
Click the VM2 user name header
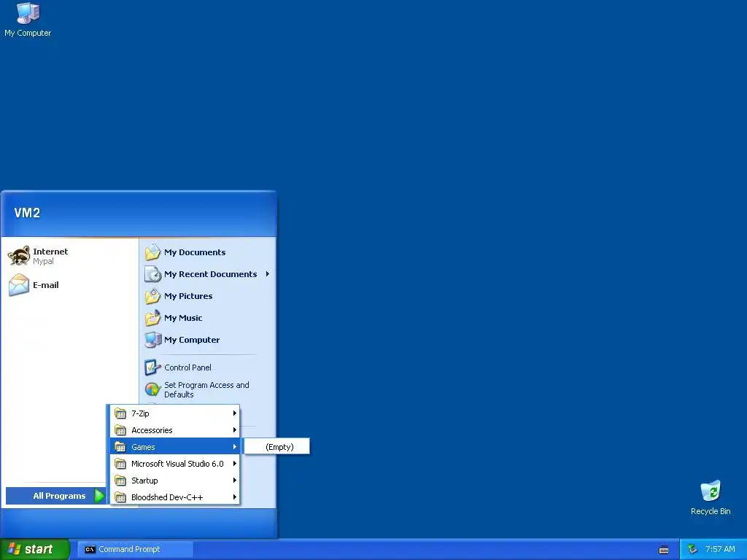[27, 213]
